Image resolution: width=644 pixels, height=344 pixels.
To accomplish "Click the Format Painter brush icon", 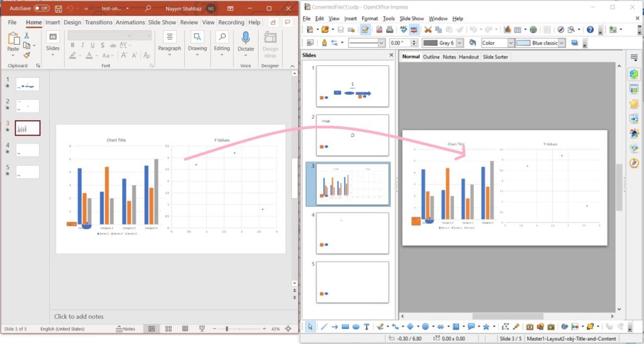I will click(x=26, y=54).
